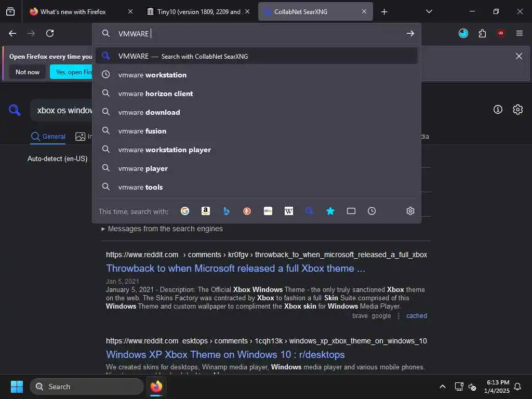Click into the VMWARE address bar field

coord(258,33)
